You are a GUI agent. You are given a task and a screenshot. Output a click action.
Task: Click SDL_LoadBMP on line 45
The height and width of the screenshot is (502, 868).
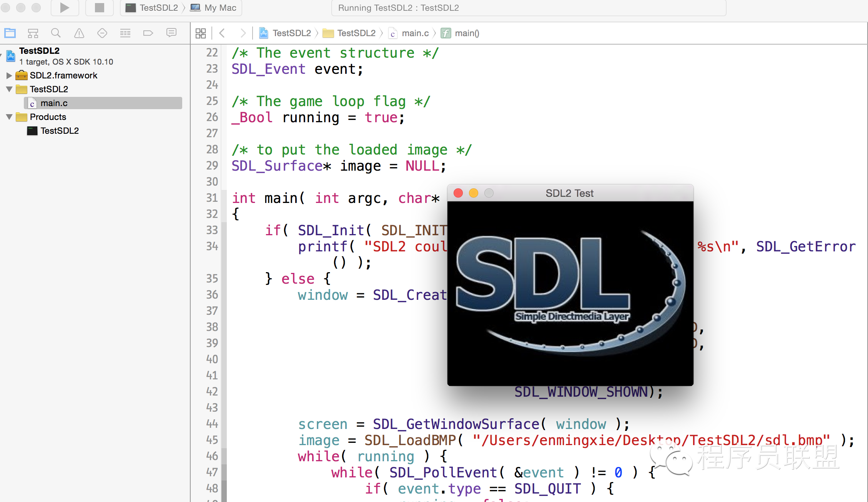coord(410,440)
